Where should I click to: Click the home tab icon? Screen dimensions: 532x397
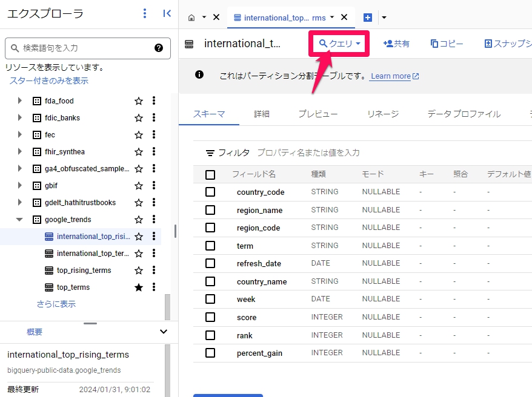tap(191, 18)
